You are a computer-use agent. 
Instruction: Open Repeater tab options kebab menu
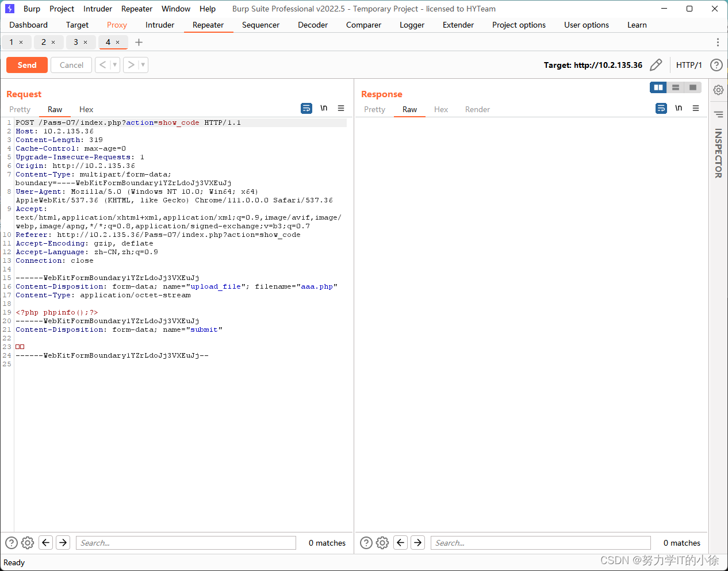(x=718, y=42)
